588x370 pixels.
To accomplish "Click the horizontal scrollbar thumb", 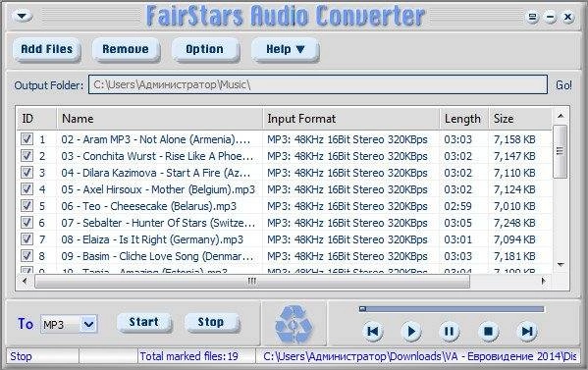I will [252, 281].
